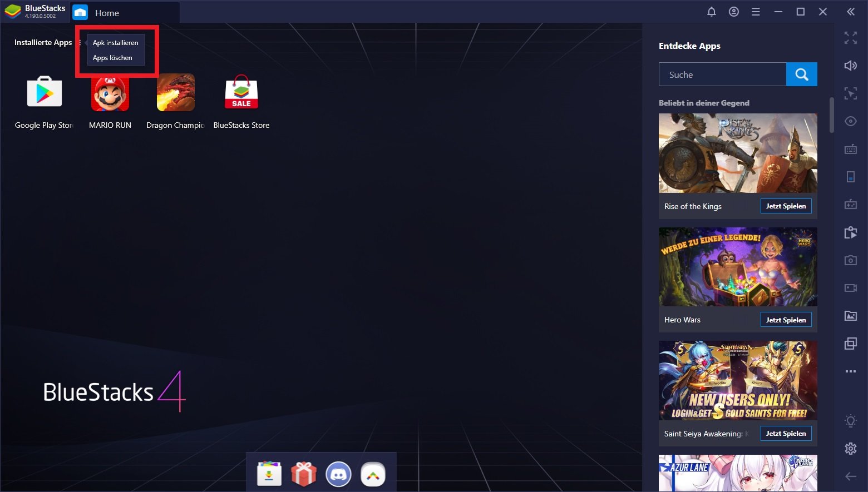Open the red gift box icon in the dock
The width and height of the screenshot is (868, 492).
click(304, 474)
